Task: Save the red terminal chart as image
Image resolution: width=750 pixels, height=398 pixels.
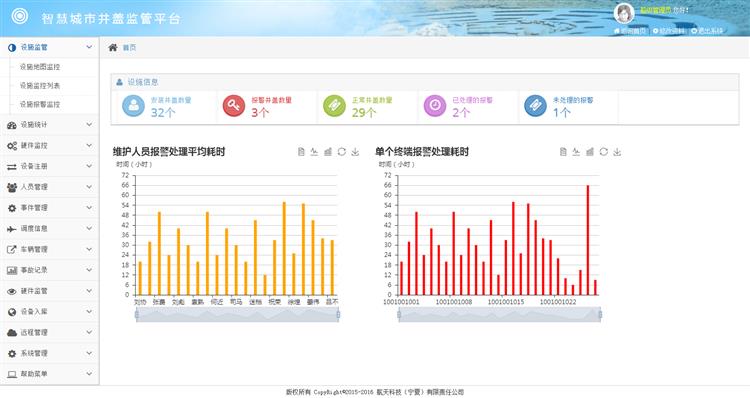Action: click(x=617, y=152)
